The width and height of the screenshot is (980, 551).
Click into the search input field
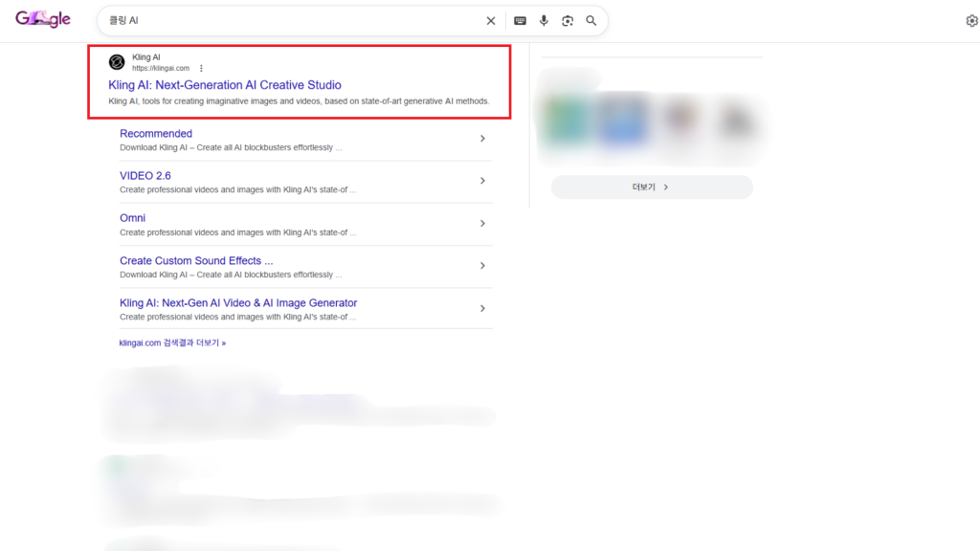pyautogui.click(x=287, y=20)
